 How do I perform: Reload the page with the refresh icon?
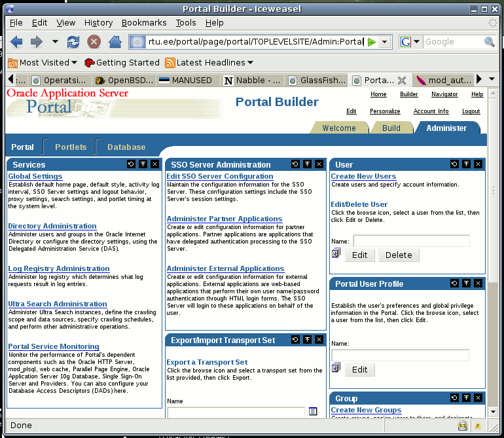[73, 42]
